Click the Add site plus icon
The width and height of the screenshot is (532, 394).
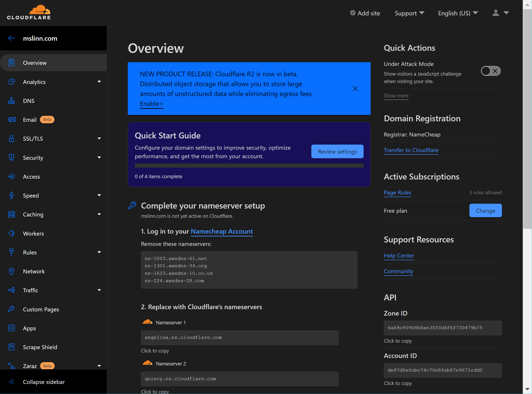353,13
